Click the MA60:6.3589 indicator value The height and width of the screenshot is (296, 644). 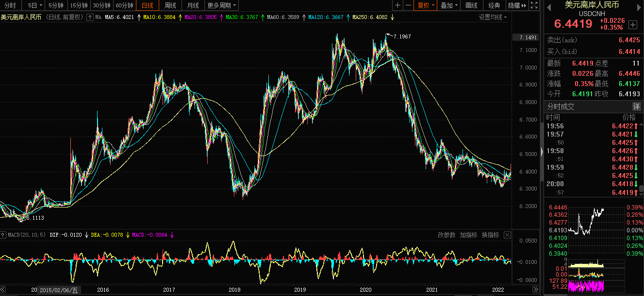pos(283,17)
